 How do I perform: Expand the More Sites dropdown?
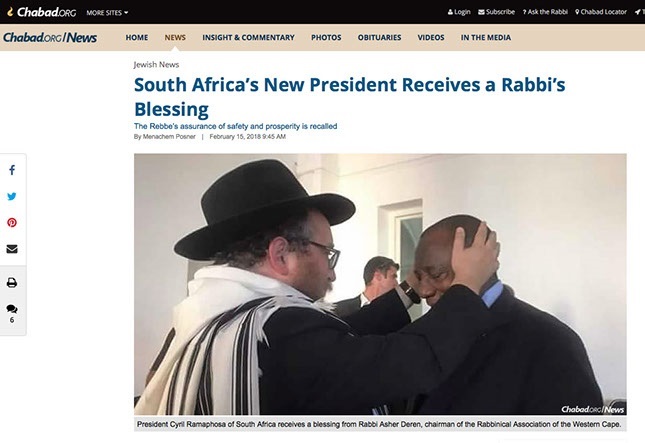[x=107, y=13]
